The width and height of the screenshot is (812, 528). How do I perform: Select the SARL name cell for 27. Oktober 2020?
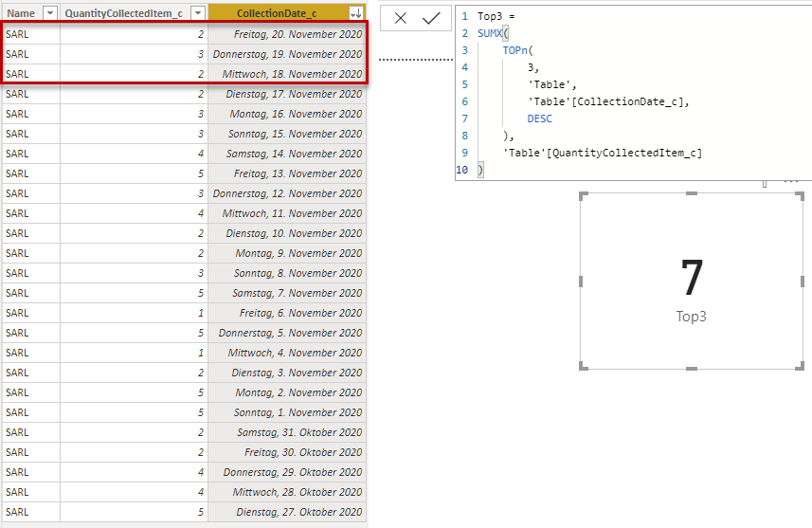(x=31, y=512)
